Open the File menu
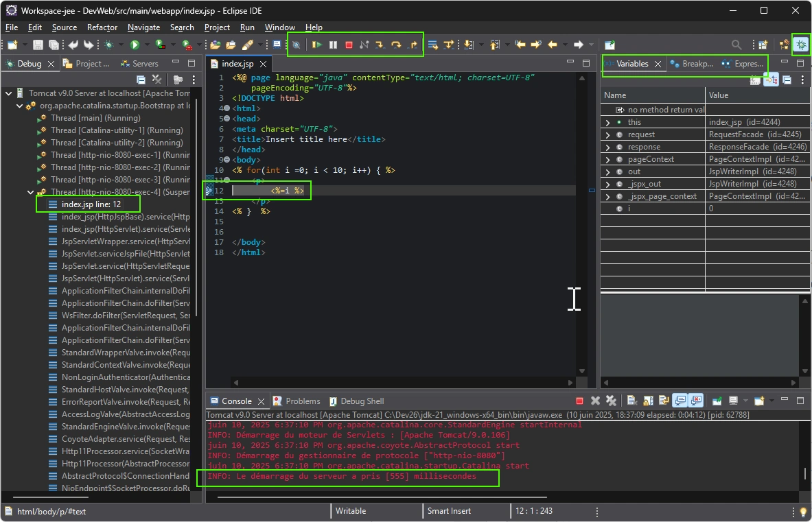 pyautogui.click(x=12, y=27)
